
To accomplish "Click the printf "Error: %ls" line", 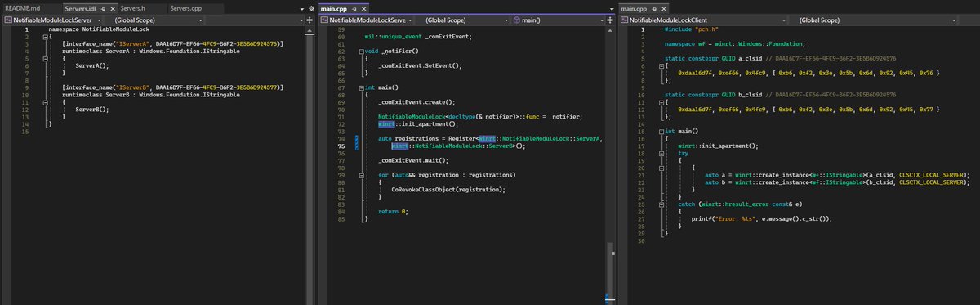I will point(762,218).
